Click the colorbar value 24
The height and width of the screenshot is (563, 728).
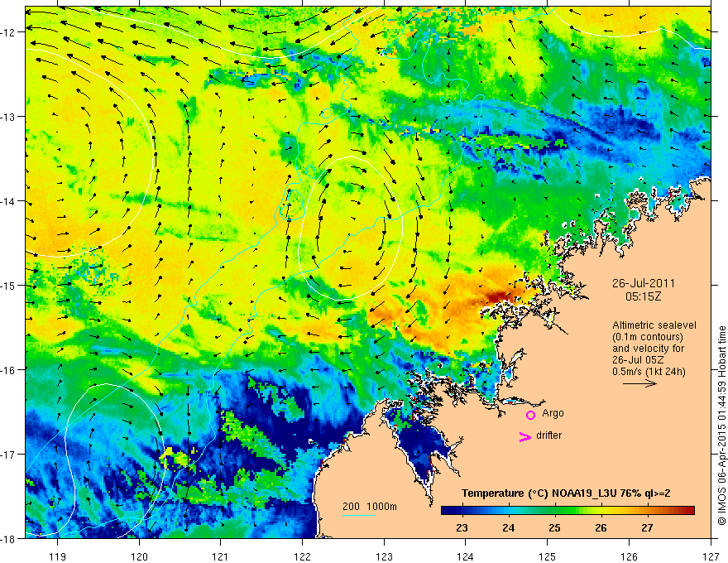(509, 527)
